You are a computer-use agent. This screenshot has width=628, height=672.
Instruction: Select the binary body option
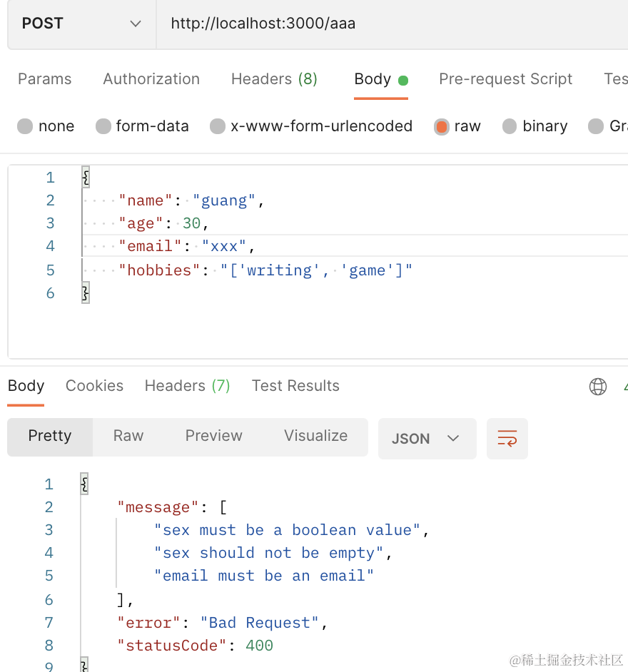point(510,126)
